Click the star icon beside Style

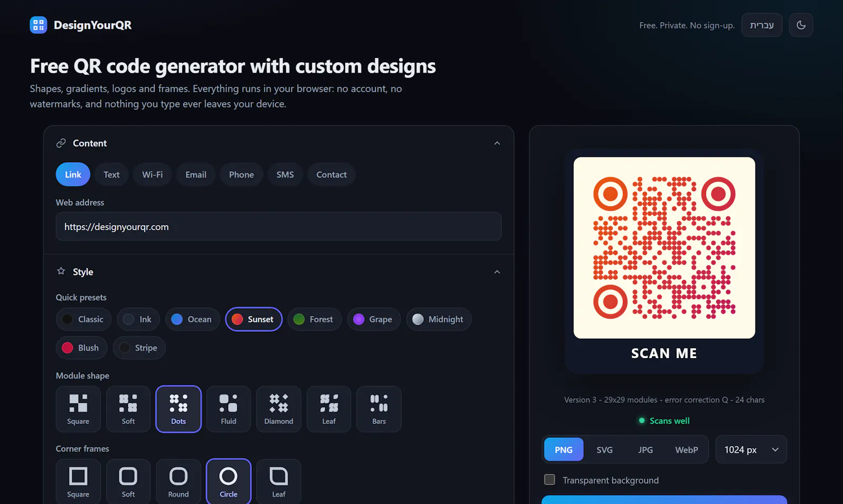61,271
